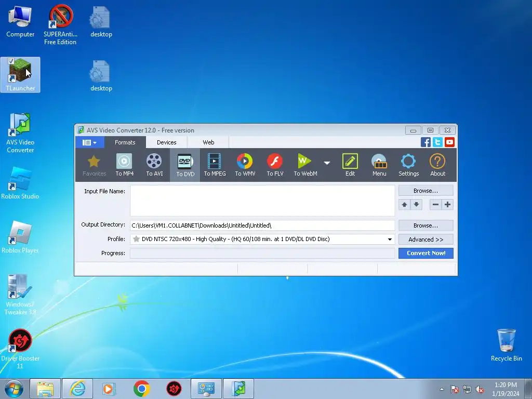Viewport: 532px width, 399px height.
Task: Select the Roblox Player desktop shortcut
Action: point(20,237)
